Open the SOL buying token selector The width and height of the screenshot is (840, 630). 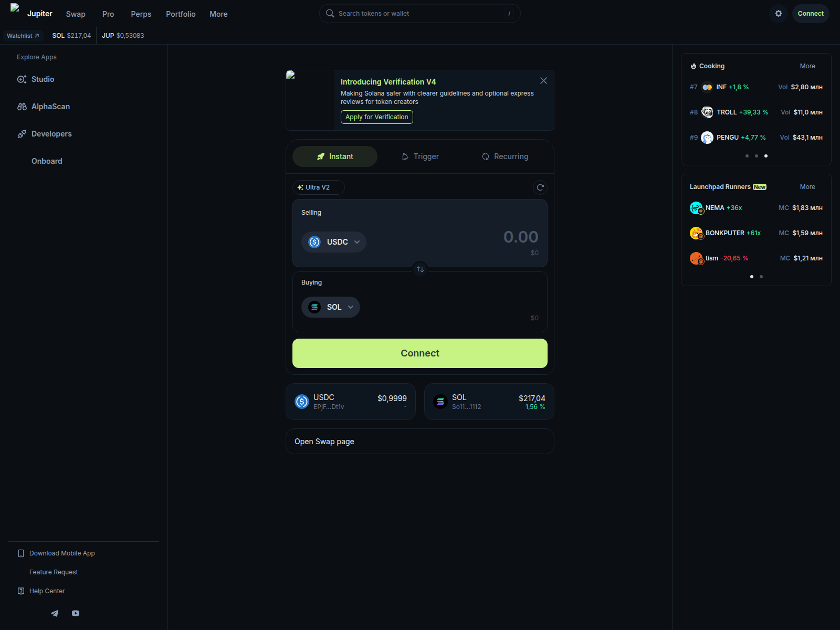pos(330,307)
